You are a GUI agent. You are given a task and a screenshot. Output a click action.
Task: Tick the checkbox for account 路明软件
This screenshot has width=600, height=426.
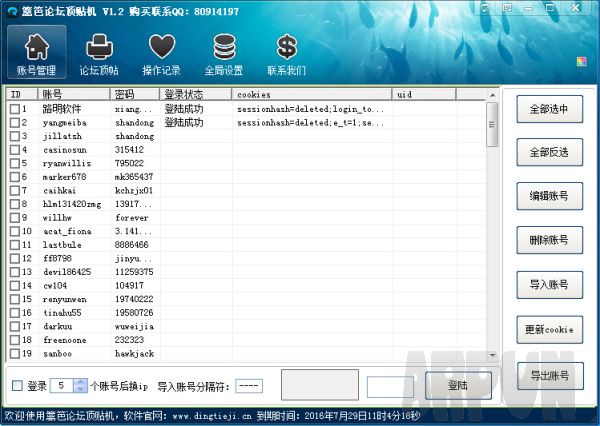pos(15,108)
